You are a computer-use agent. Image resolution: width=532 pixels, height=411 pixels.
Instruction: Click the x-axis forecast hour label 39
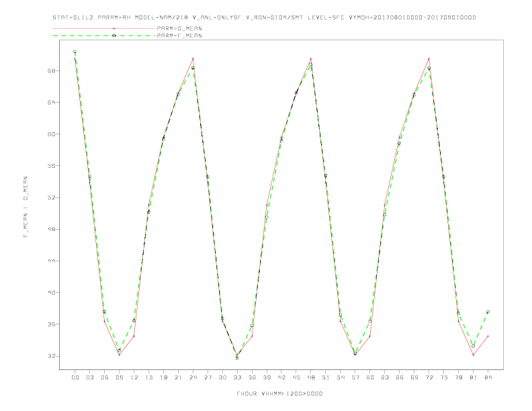point(267,377)
